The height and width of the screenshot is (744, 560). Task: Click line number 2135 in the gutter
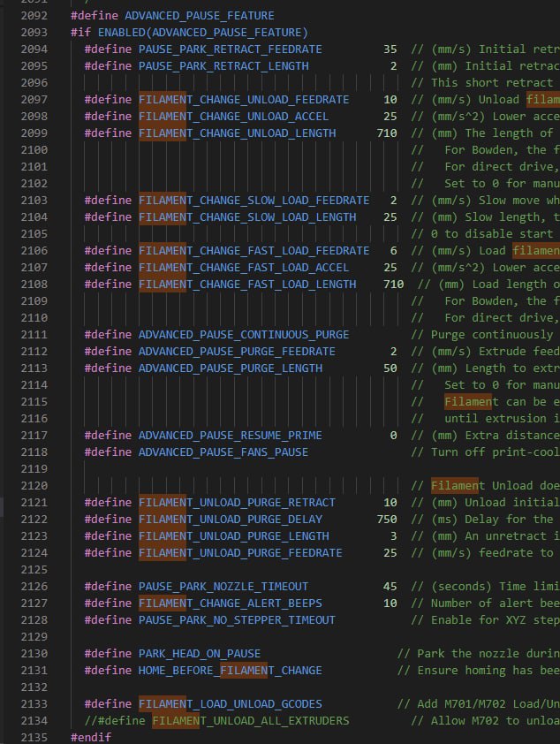[34, 738]
